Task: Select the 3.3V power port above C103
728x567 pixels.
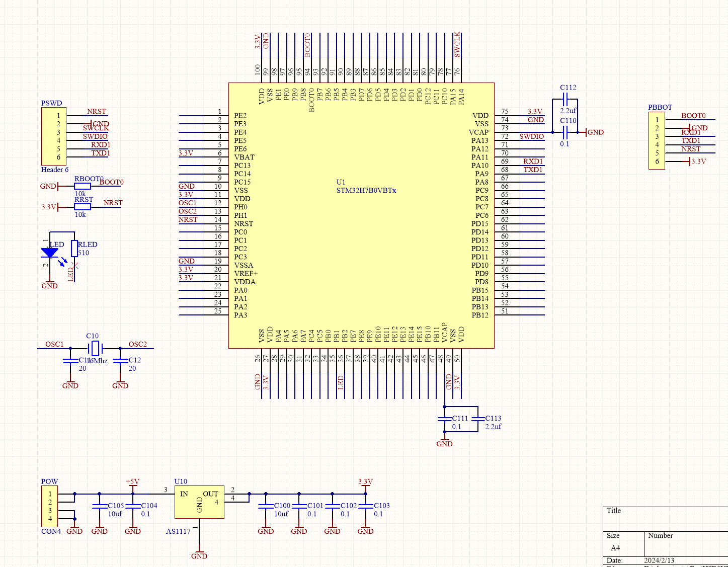Action: click(365, 483)
